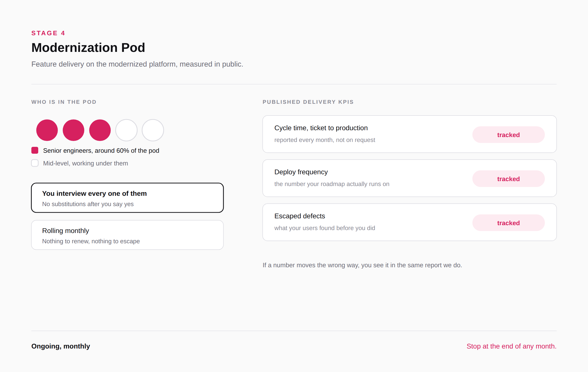Click the 'Feature delivery on the modernized platform' subtitle
This screenshot has width=588, height=372.
point(137,64)
